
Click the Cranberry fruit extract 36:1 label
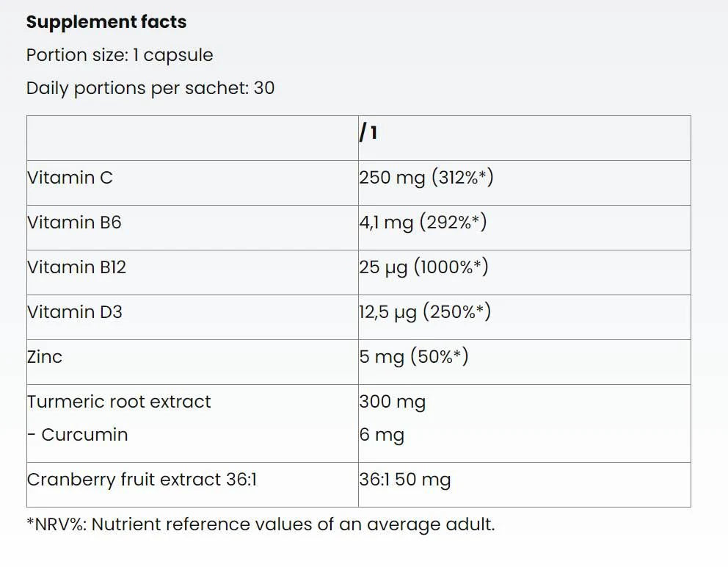[x=142, y=480]
